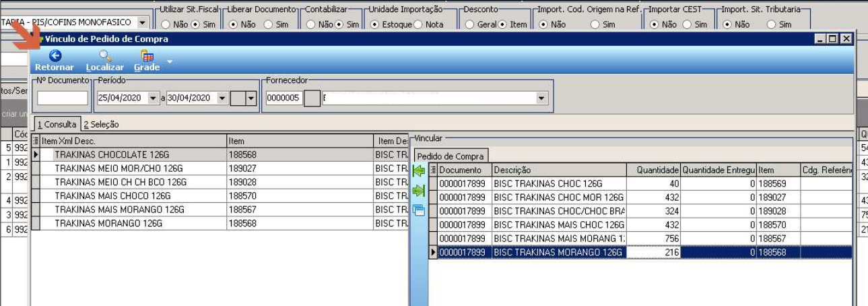Select the Pedido de Compra tab

(450, 156)
